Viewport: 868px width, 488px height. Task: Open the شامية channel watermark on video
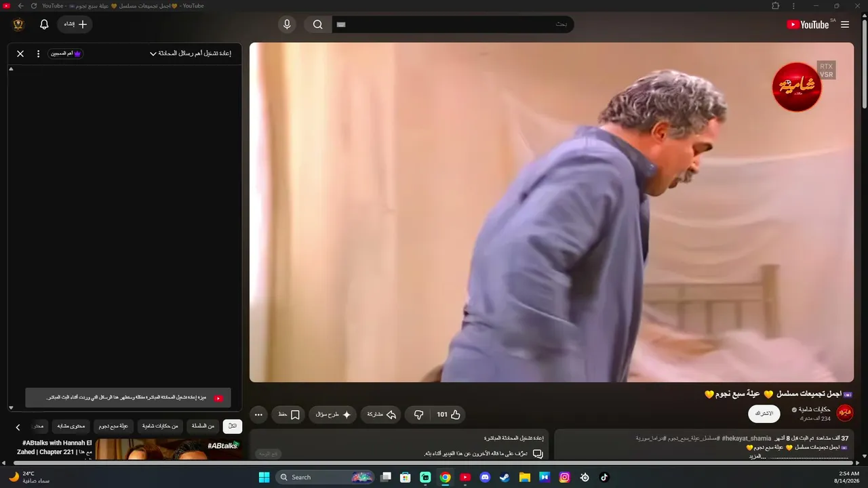(797, 87)
